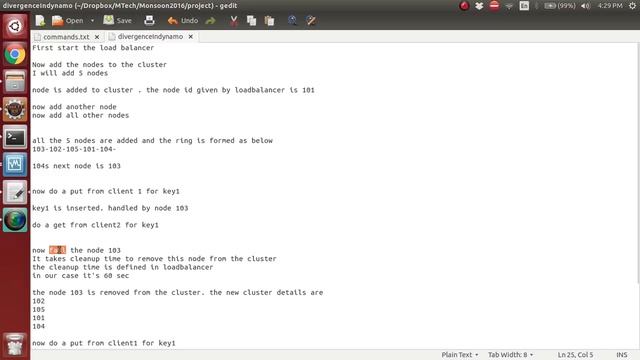Screen dimensions: 640x360
Task: Open the clock showing 4:29 PM
Action: (x=610, y=6)
